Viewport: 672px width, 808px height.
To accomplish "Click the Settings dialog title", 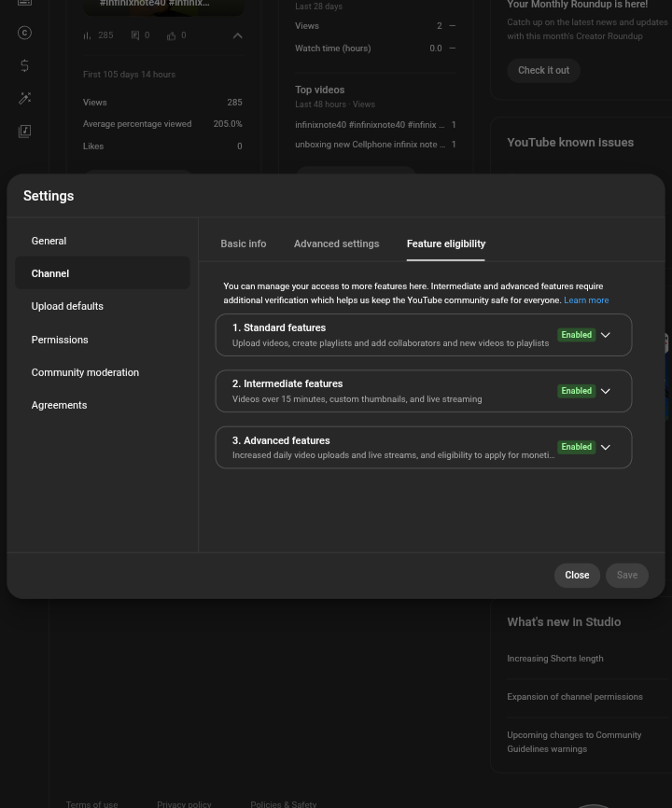I will click(49, 196).
